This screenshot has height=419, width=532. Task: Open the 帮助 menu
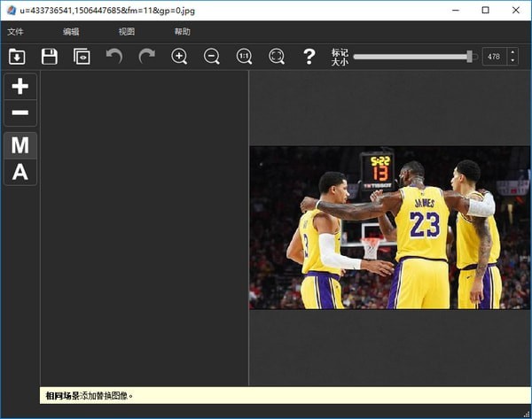coord(182,32)
